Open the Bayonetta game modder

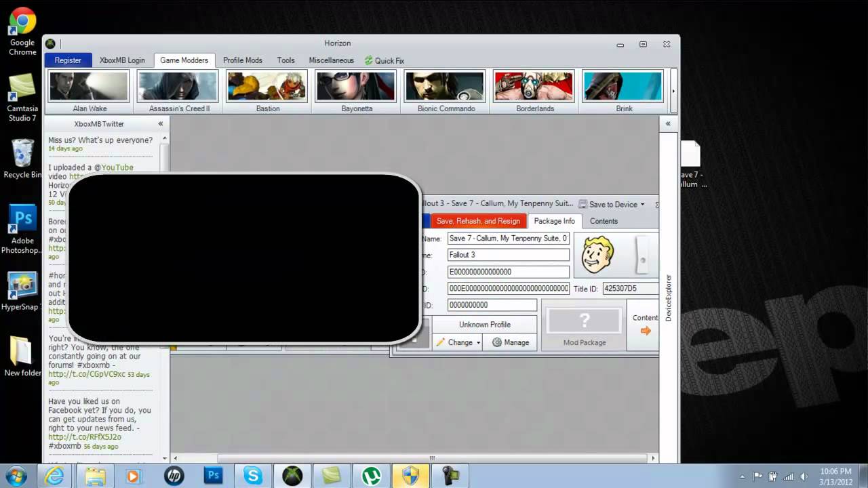tap(356, 91)
